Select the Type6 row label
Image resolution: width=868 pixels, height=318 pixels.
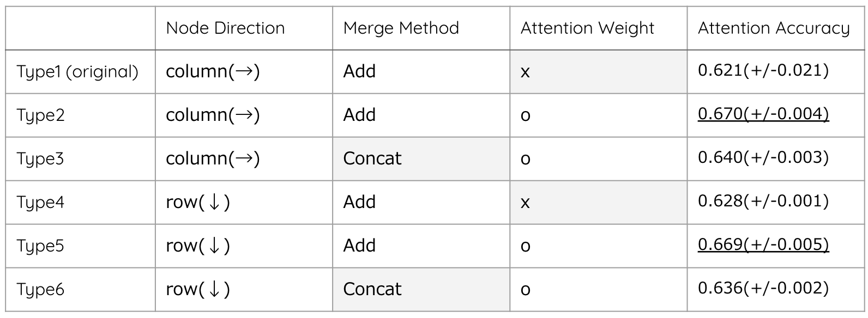[x=40, y=289]
